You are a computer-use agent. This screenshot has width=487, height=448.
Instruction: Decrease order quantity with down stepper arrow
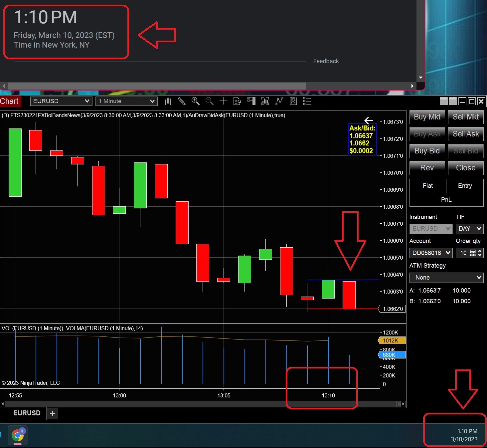[480, 255]
